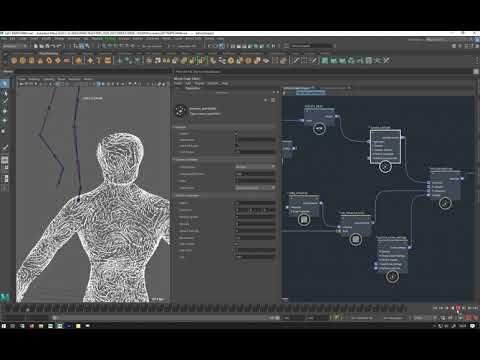Image resolution: width=480 pixels, height=360 pixels.
Task: Click the white X icon ending the shelf
Action: [386, 60]
